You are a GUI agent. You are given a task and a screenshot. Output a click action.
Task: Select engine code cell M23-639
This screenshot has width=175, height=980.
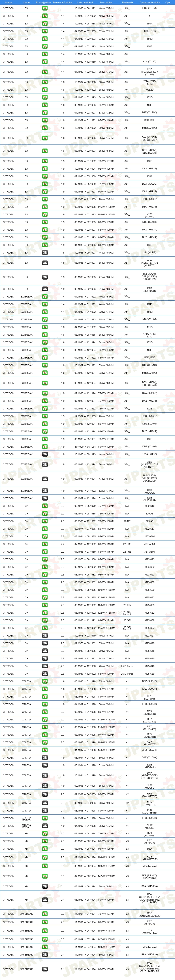(x=149, y=582)
